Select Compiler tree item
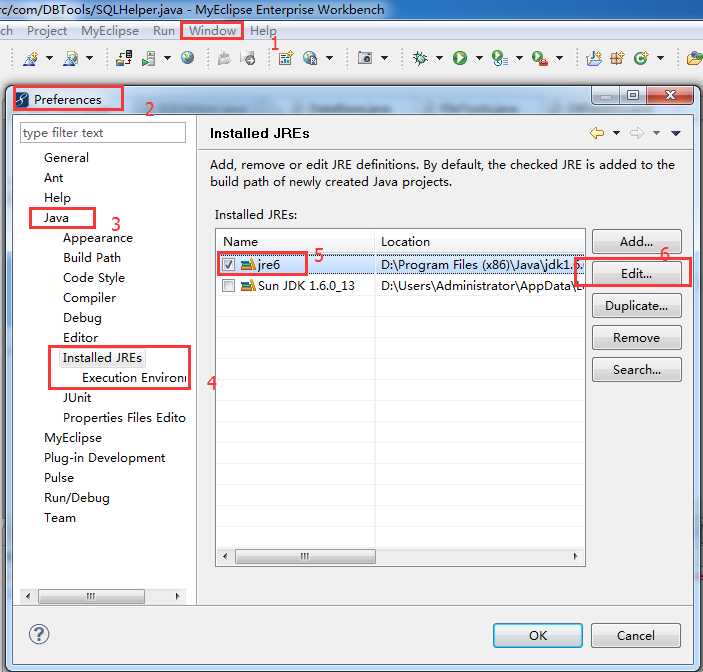Screen dimensions: 703x672 pos(89,298)
